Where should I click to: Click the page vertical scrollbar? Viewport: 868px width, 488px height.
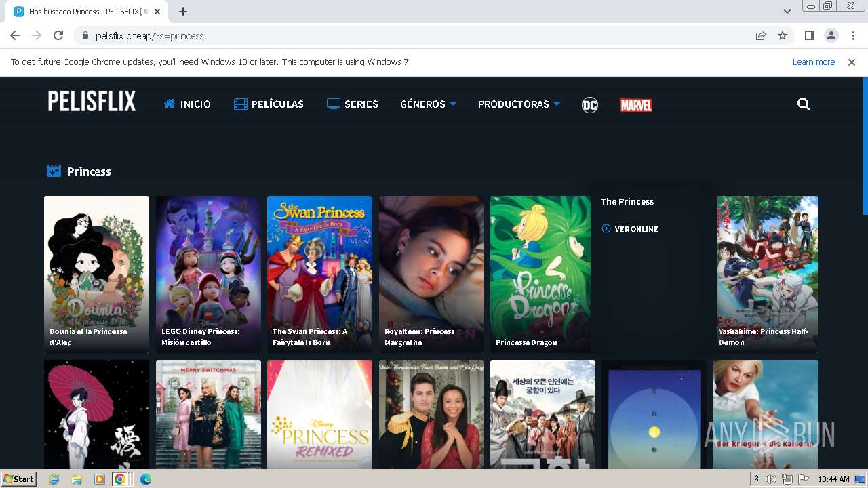(865, 146)
